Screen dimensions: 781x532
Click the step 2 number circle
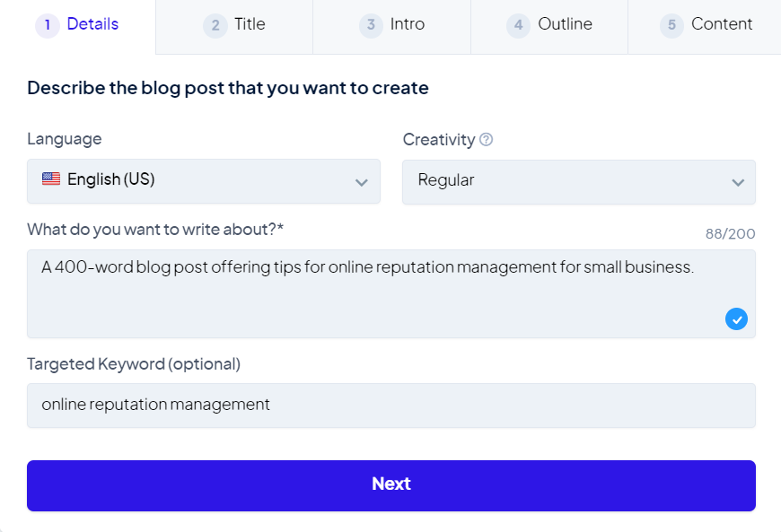click(215, 25)
